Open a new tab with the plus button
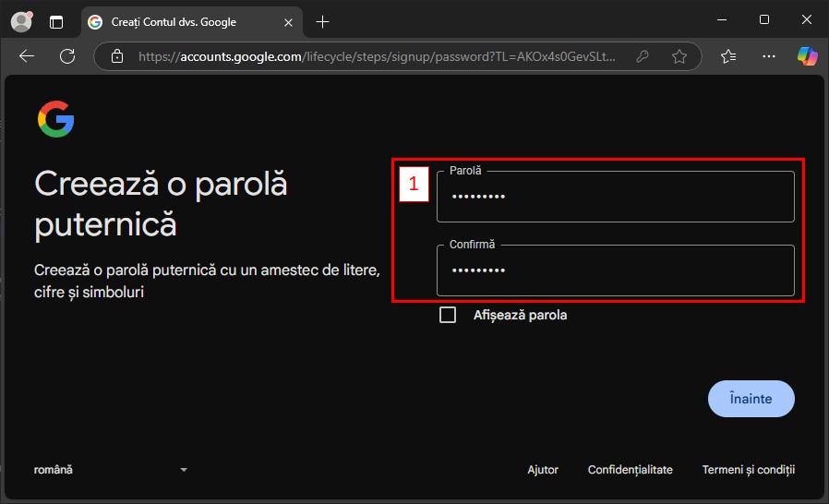 pyautogui.click(x=322, y=21)
